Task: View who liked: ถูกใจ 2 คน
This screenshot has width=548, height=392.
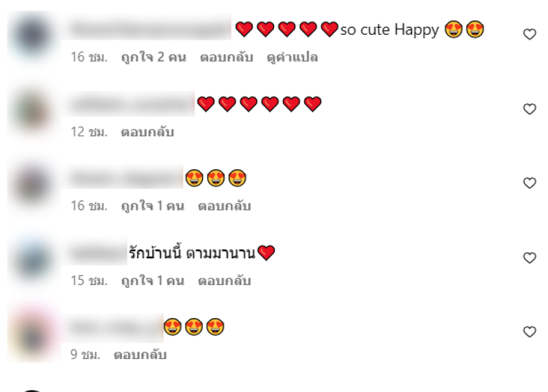Action: pyautogui.click(x=153, y=57)
